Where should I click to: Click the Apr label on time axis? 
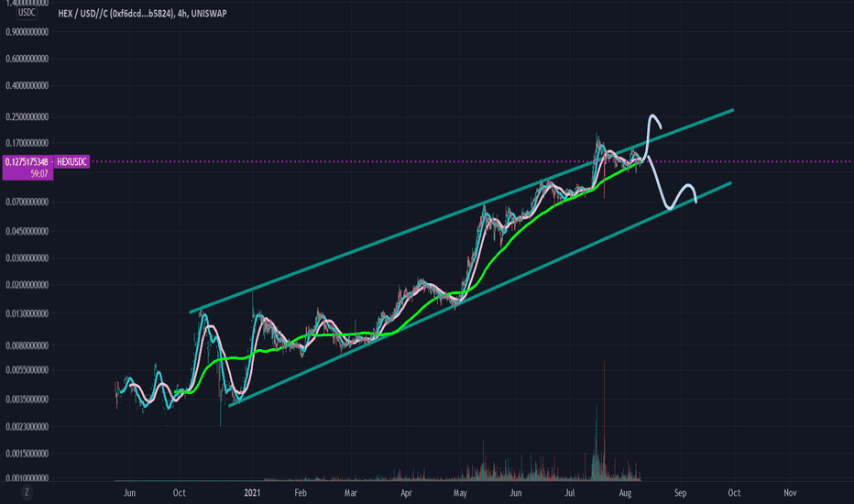(406, 493)
